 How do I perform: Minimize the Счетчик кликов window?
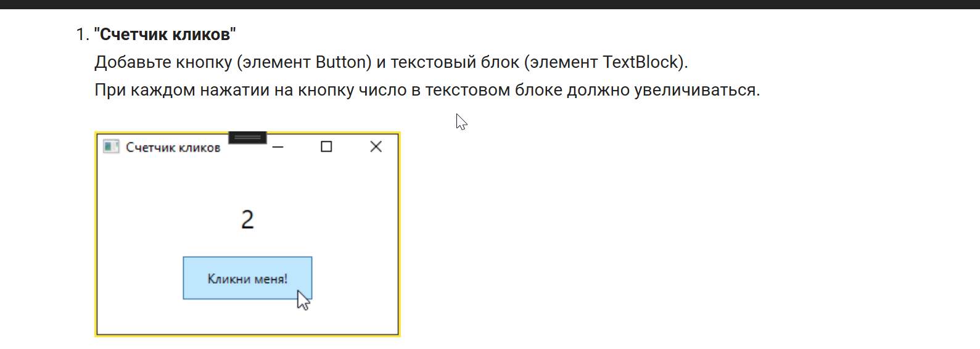(x=278, y=147)
